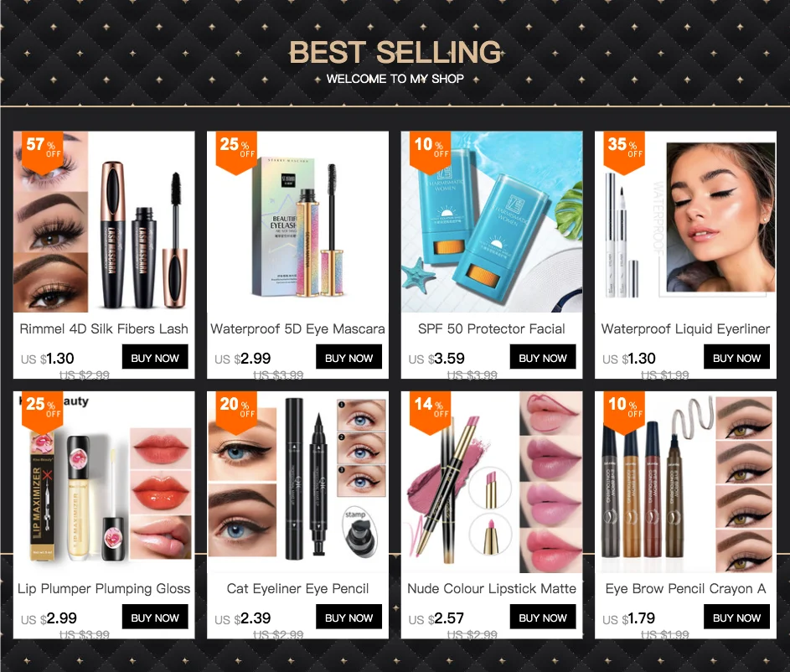The height and width of the screenshot is (672, 790).
Task: Open the Eye Brow Pencil Crayon image
Action: (685, 482)
